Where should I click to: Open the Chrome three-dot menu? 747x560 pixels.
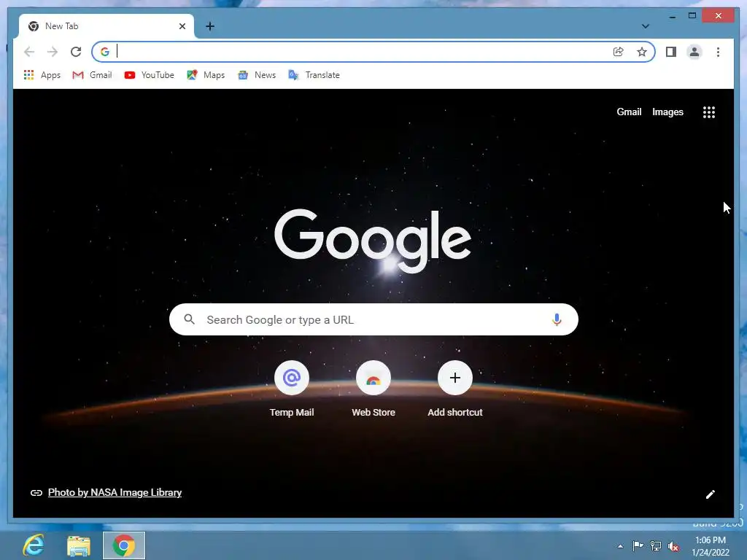click(718, 52)
